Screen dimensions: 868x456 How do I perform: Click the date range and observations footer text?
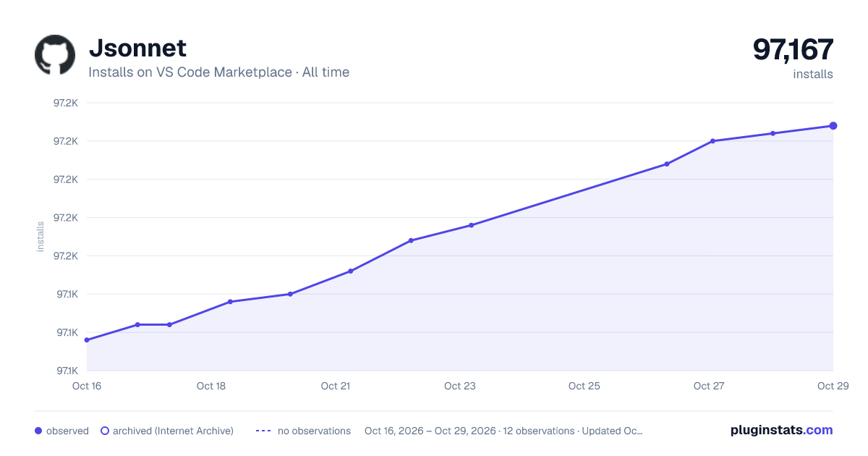pyautogui.click(x=503, y=431)
